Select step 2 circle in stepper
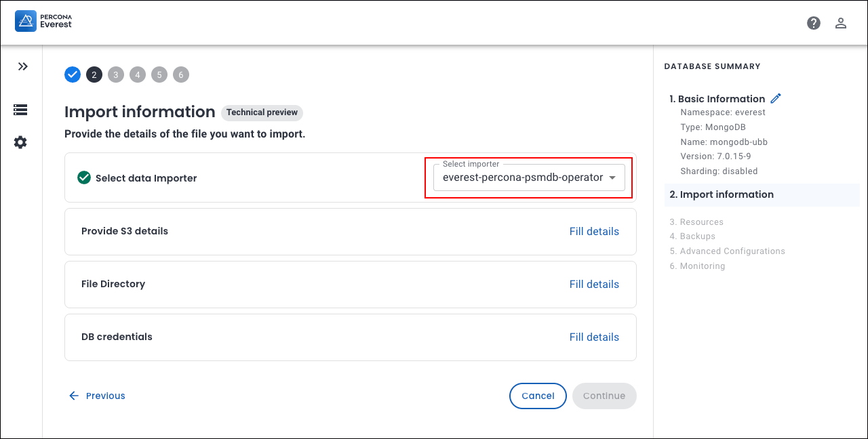Screen dimensions: 868x439 tap(94, 75)
